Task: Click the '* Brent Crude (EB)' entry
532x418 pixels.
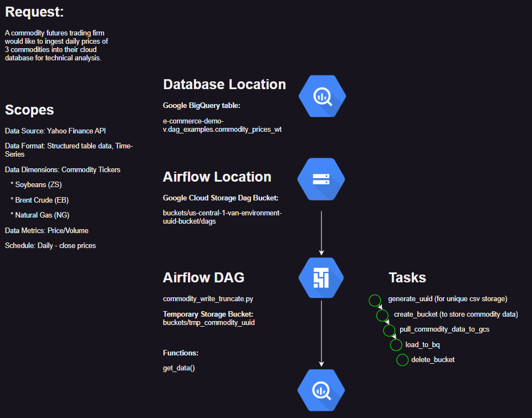Action: (x=39, y=200)
